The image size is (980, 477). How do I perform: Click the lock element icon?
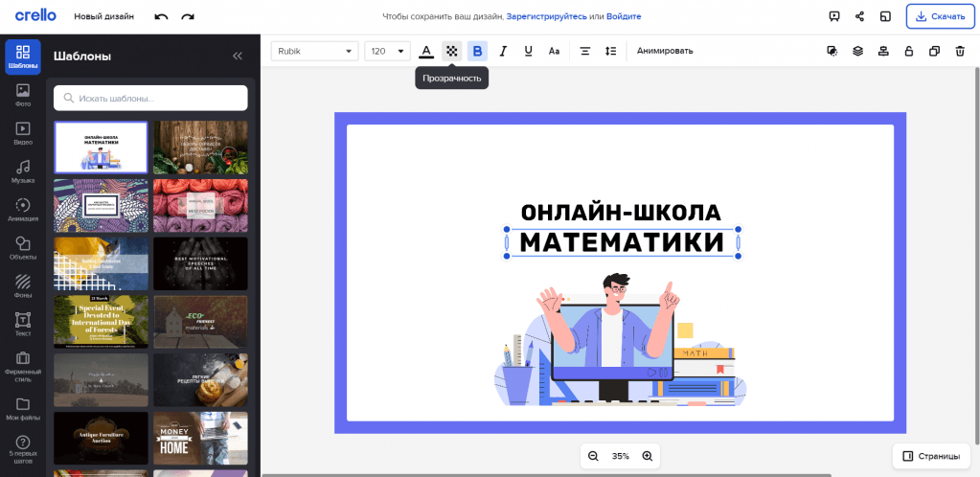tap(908, 51)
